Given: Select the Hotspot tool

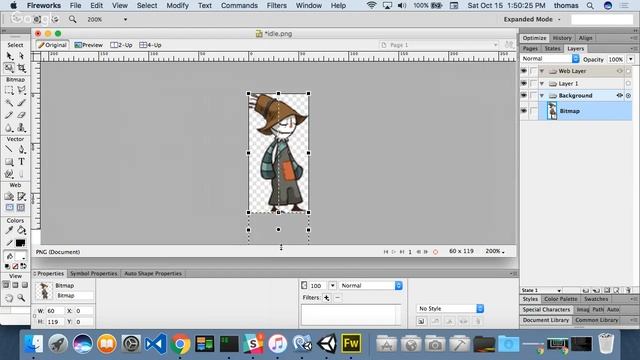Looking at the screenshot, I should pyautogui.click(x=9, y=196).
